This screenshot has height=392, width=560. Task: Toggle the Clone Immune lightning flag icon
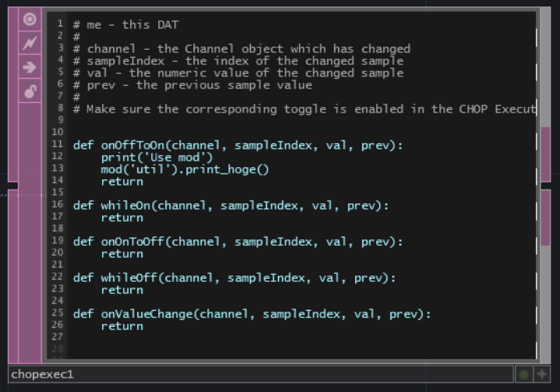(x=30, y=43)
